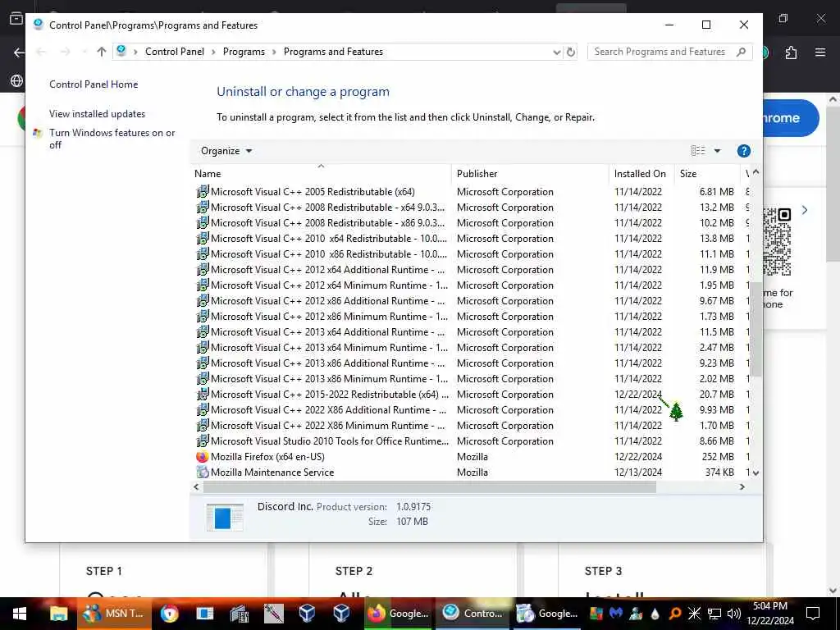The height and width of the screenshot is (630, 840).
Task: Click installer icon of Visual C++ 2013 x64 Additional Runtime
Action: point(202,332)
